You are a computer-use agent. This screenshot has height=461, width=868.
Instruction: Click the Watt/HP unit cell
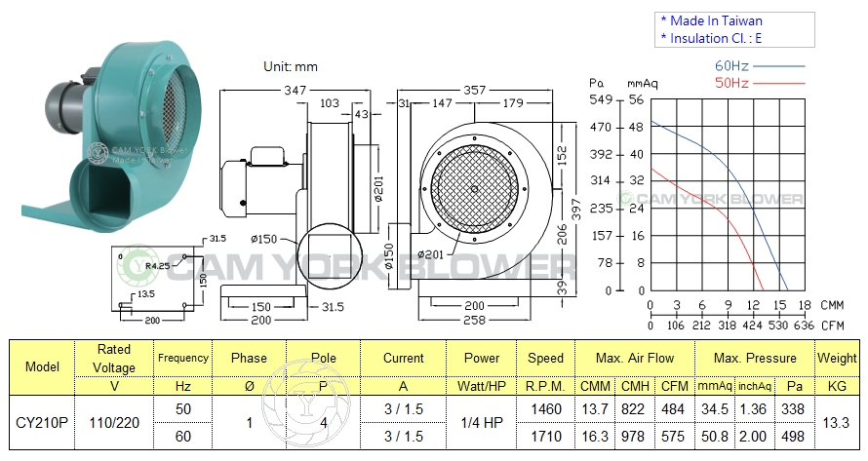point(482,386)
